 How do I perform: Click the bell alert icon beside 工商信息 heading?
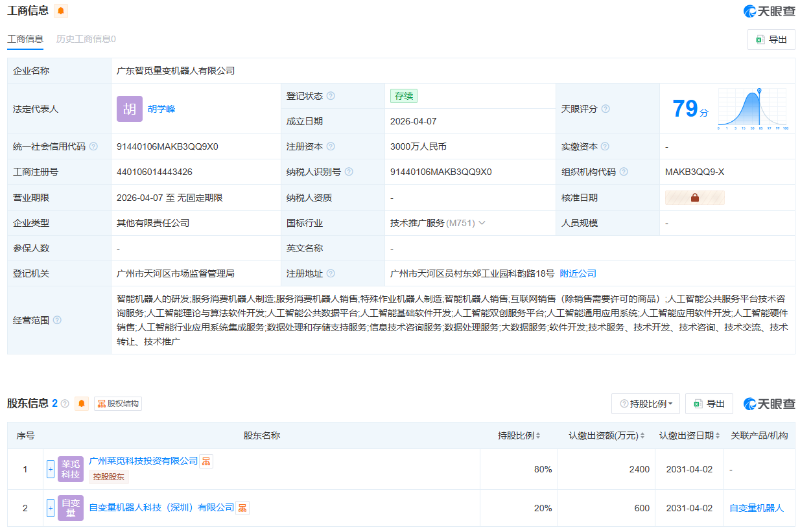[61, 11]
